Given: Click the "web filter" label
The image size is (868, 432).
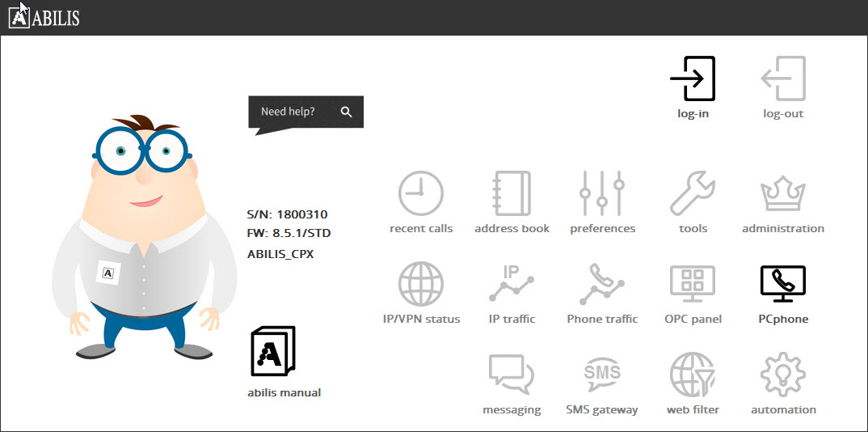Looking at the screenshot, I should tap(693, 410).
